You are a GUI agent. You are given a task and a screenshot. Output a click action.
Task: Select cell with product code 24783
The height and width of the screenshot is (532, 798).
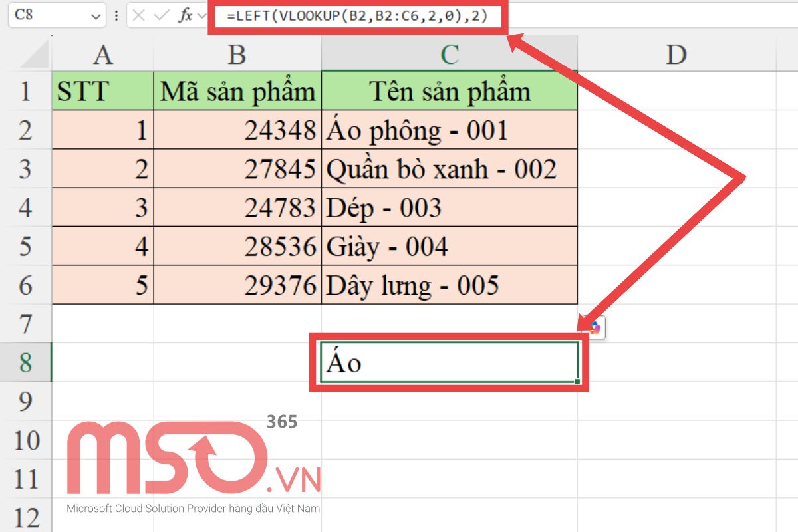(237, 207)
